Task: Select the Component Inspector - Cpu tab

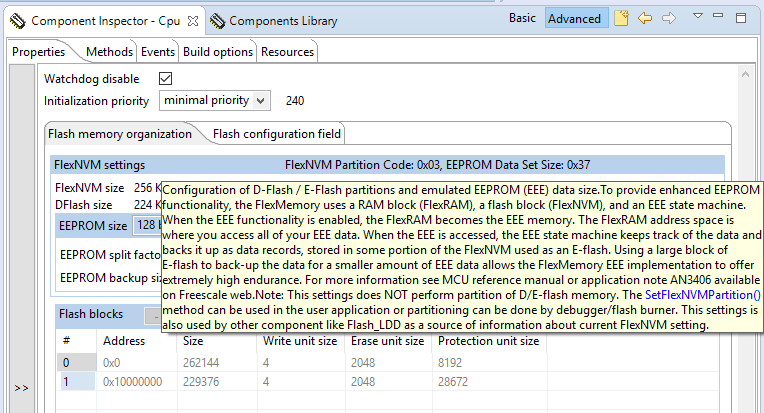Action: pyautogui.click(x=105, y=21)
